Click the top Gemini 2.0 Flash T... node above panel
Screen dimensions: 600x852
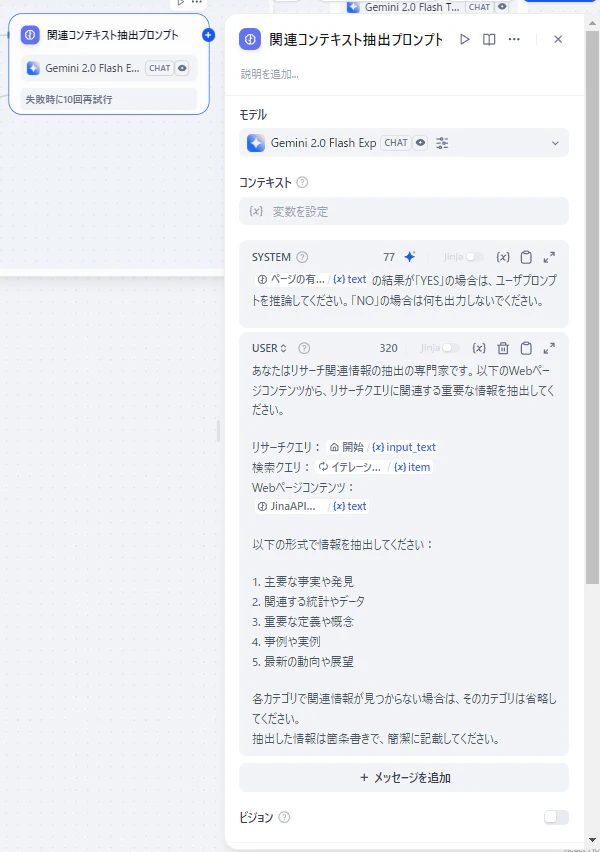pyautogui.click(x=427, y=7)
